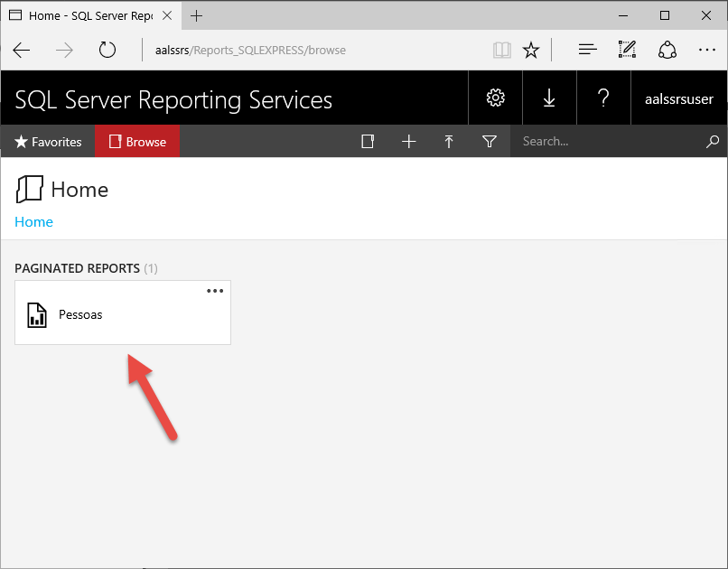Go back with browser back arrow
Viewport: 728px width, 569px height.
pyautogui.click(x=22, y=50)
